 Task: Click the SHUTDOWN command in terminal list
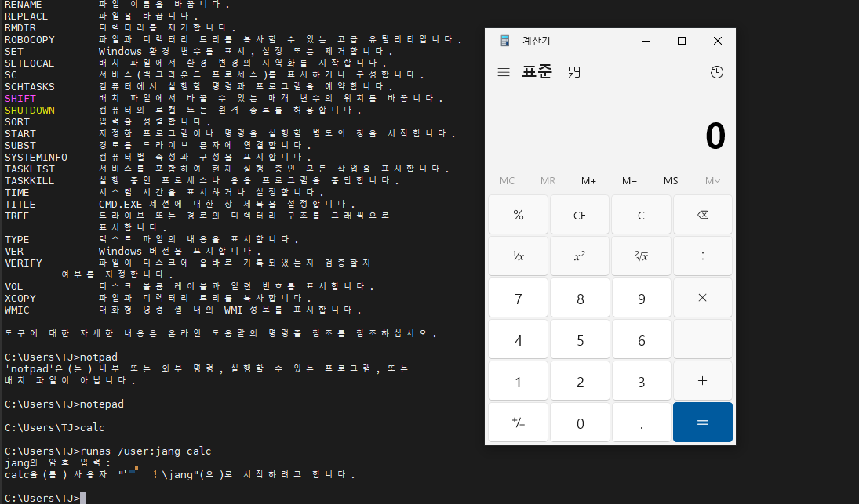30,110
